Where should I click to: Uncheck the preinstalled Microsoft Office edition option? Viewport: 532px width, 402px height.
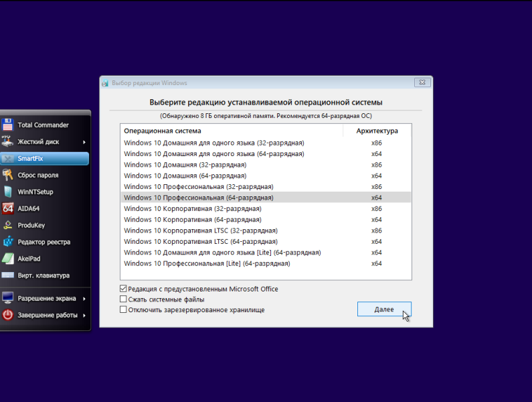(123, 289)
